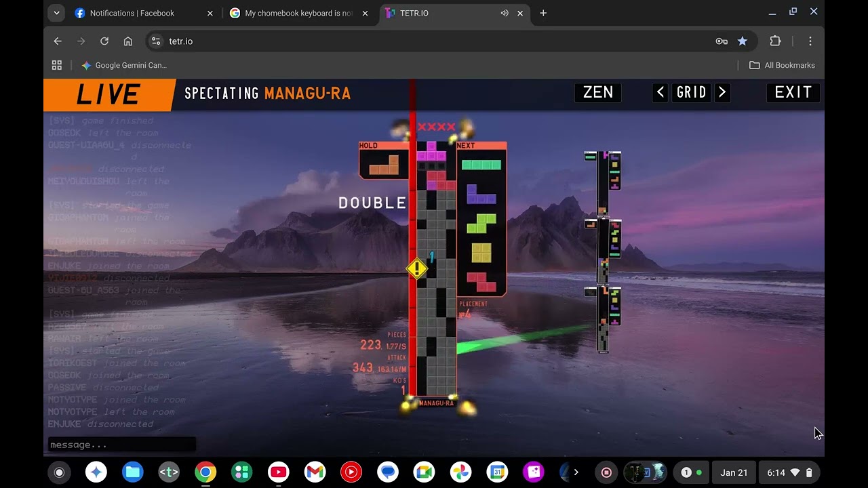Open Google Photos from the shelf
The image size is (868, 488).
[461, 472]
